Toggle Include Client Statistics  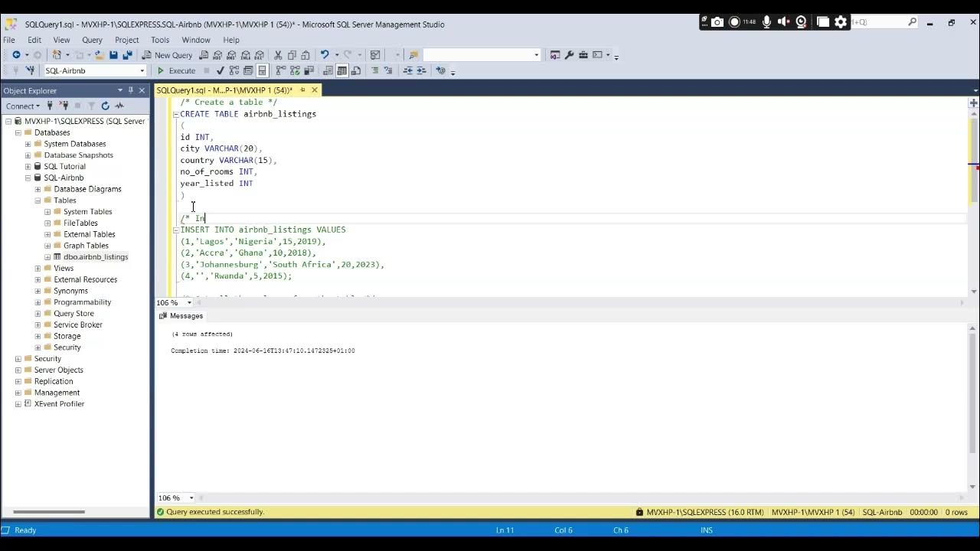(x=307, y=70)
